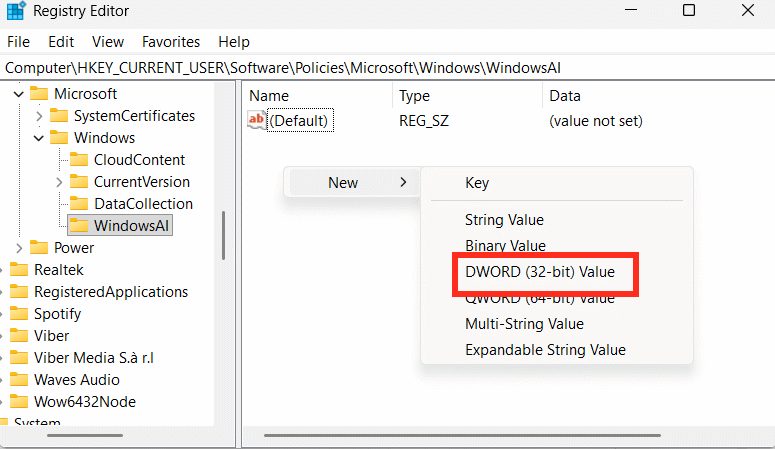
Task: Maximize the Registry Editor window
Action: click(689, 10)
